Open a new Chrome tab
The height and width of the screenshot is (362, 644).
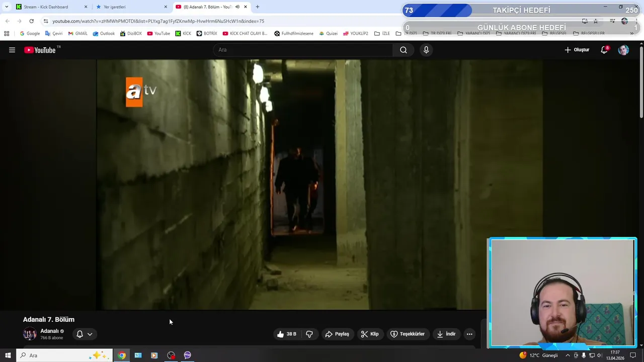click(258, 7)
